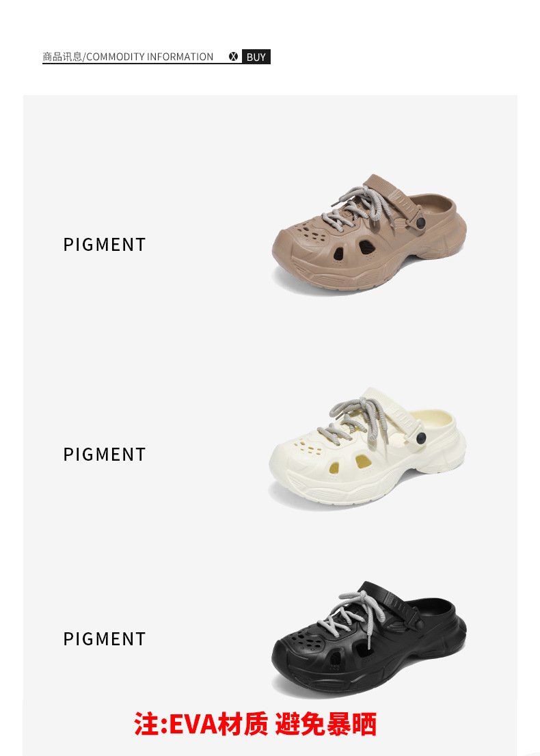
Task: Click the Chinese 商品讯息 heading text
Action: [x=62, y=57]
